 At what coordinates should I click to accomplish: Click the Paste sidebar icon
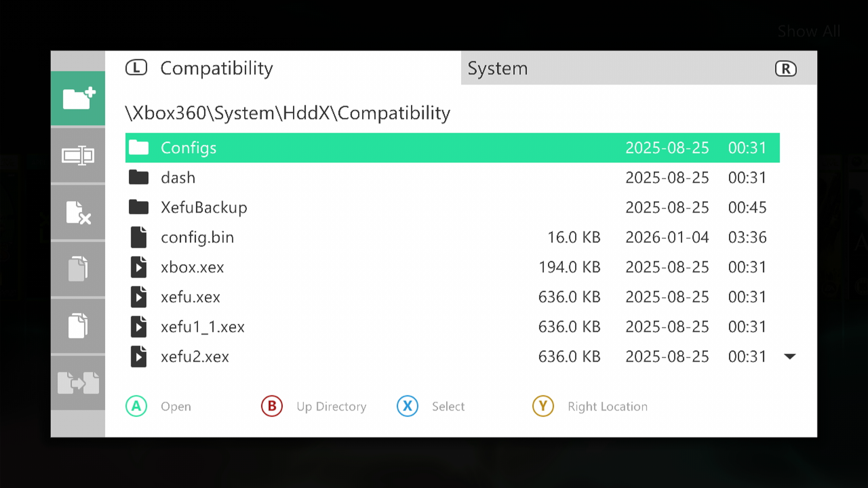pos(78,326)
